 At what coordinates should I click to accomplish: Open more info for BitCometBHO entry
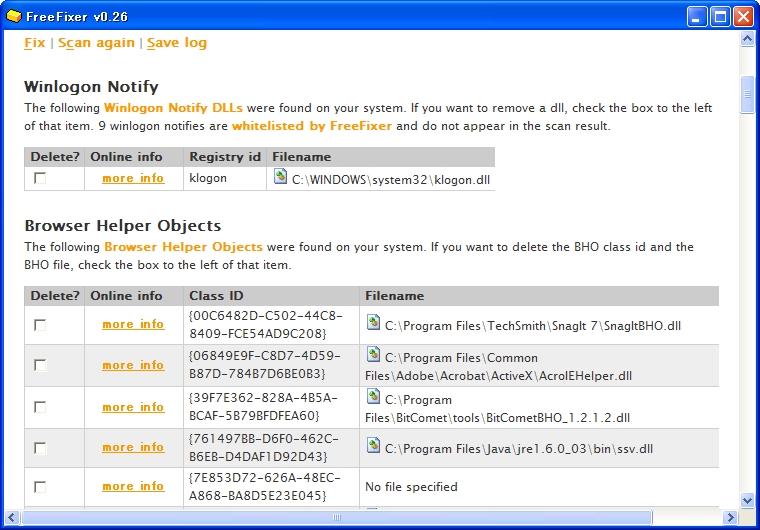coord(133,407)
